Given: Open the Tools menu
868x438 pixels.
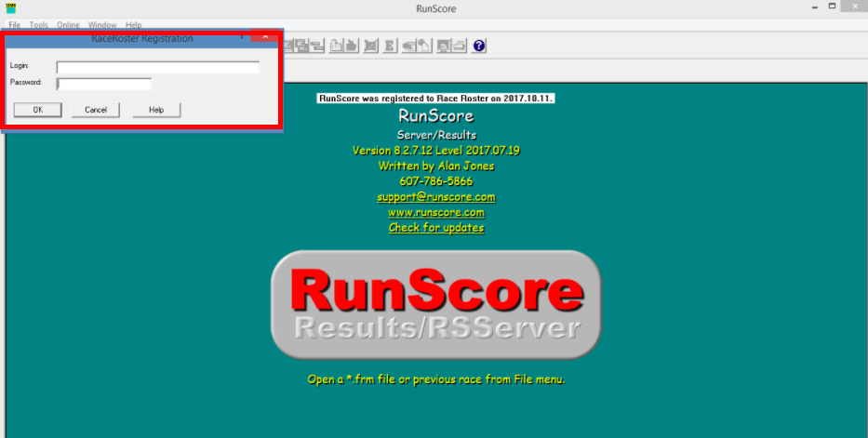Looking at the screenshot, I should point(38,24).
